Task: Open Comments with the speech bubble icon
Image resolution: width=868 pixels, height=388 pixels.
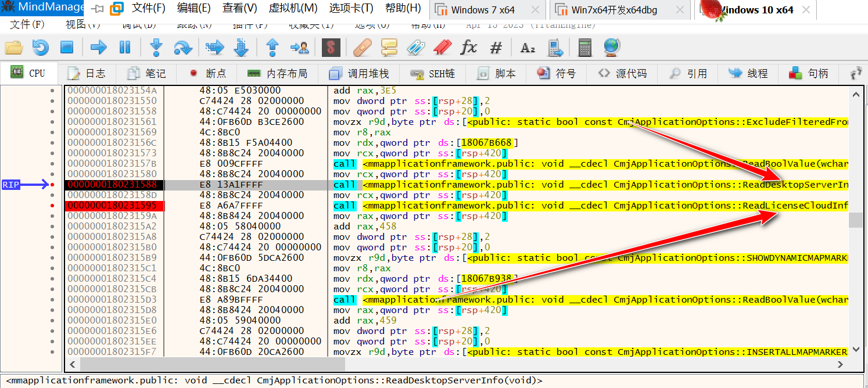Action: tap(389, 48)
